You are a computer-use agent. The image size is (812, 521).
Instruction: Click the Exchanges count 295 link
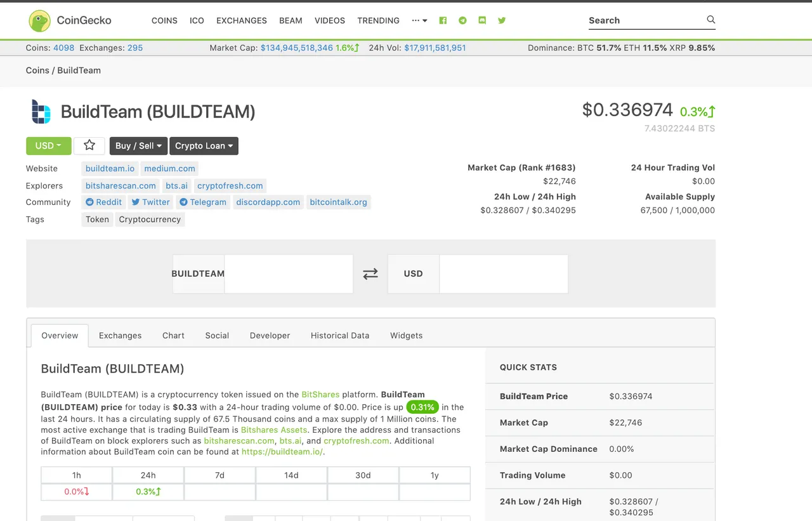coord(135,48)
